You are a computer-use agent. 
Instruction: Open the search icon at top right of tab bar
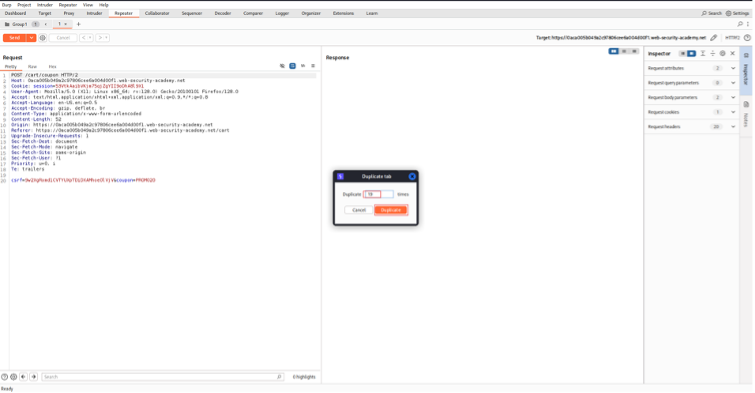tap(740, 24)
